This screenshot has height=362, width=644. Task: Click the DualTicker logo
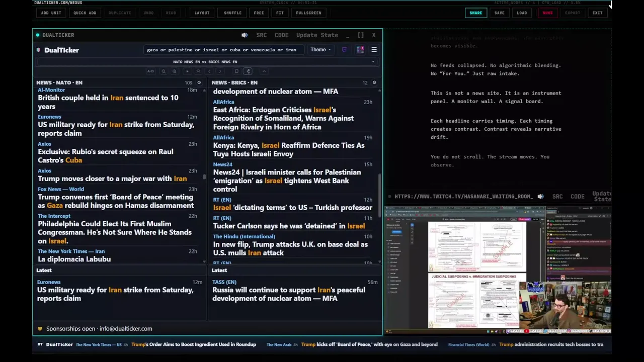click(58, 50)
